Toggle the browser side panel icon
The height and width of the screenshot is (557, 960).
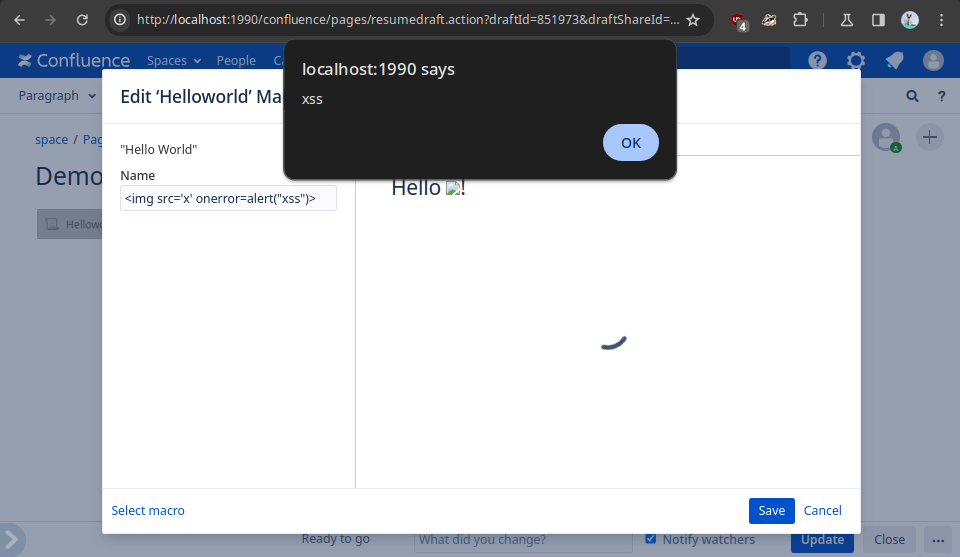(x=878, y=20)
